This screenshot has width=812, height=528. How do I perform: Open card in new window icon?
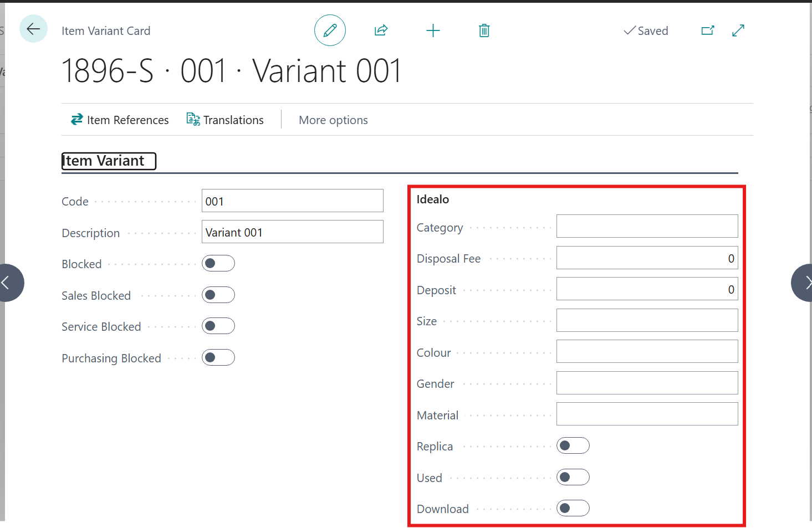[x=708, y=30]
